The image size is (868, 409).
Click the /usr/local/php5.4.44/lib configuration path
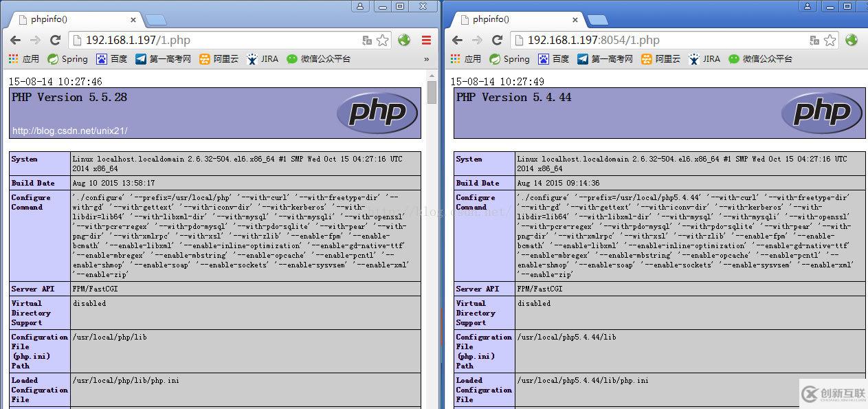click(566, 337)
